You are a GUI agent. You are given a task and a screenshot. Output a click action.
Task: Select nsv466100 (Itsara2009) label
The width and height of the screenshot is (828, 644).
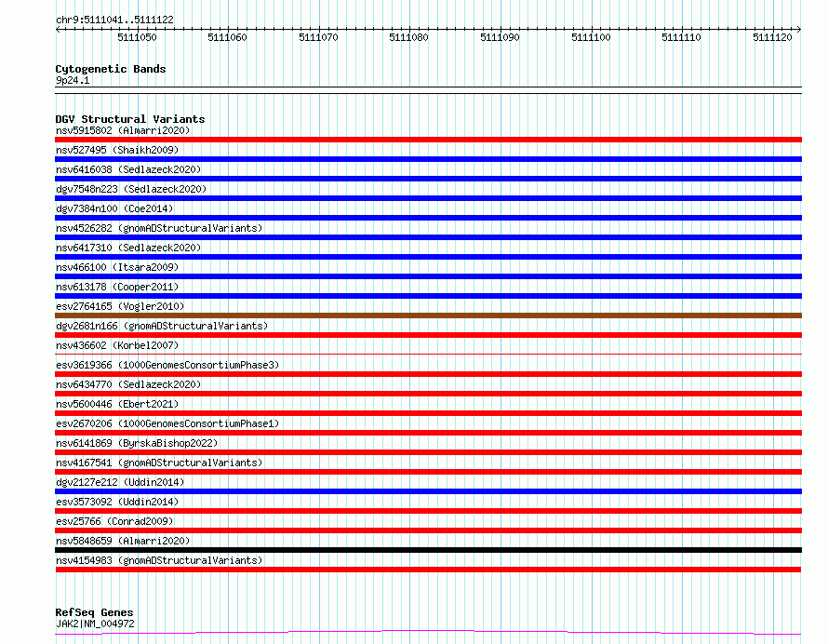(117, 267)
